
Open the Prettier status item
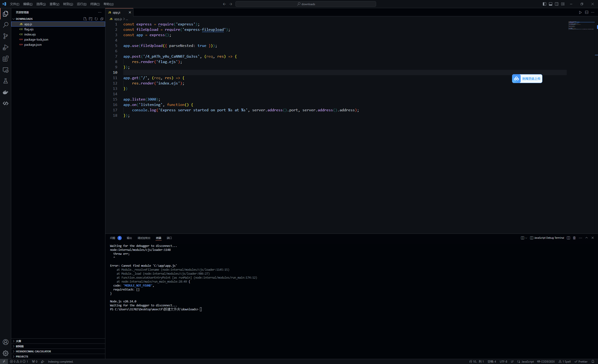click(x=581, y=361)
